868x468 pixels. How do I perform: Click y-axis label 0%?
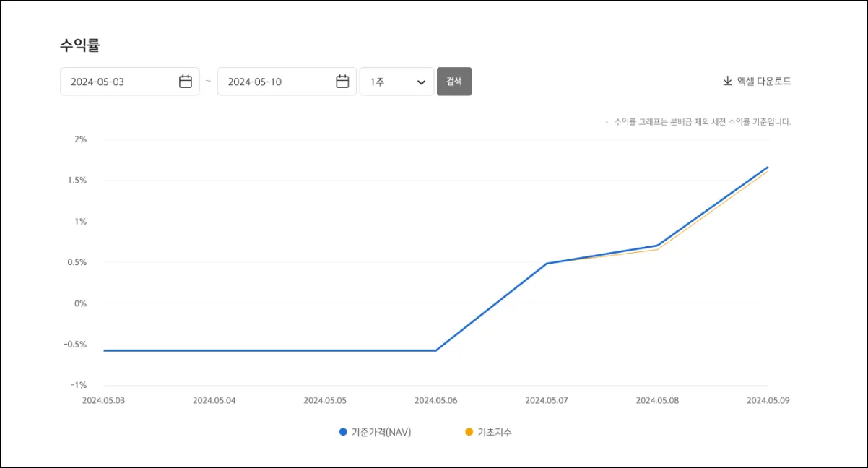80,303
